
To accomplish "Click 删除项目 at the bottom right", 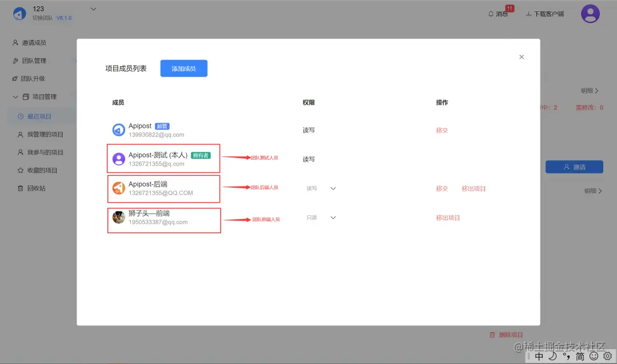I will click(x=506, y=335).
